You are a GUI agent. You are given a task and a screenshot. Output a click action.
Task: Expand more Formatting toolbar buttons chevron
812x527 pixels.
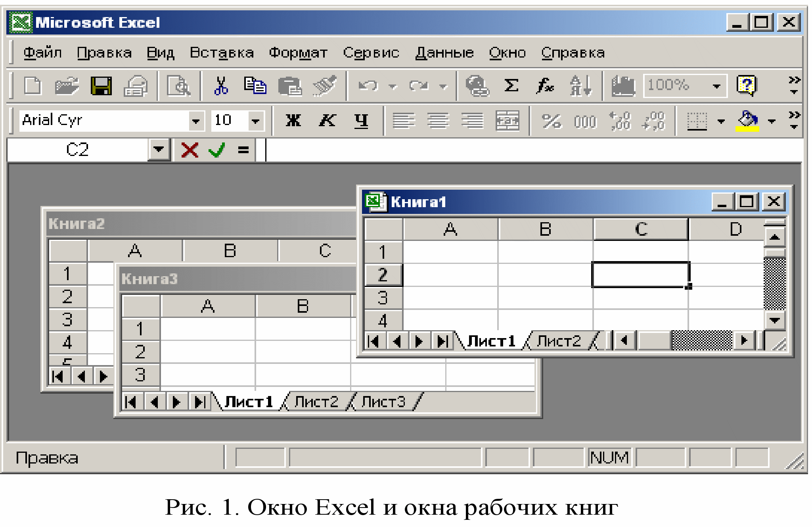click(794, 120)
